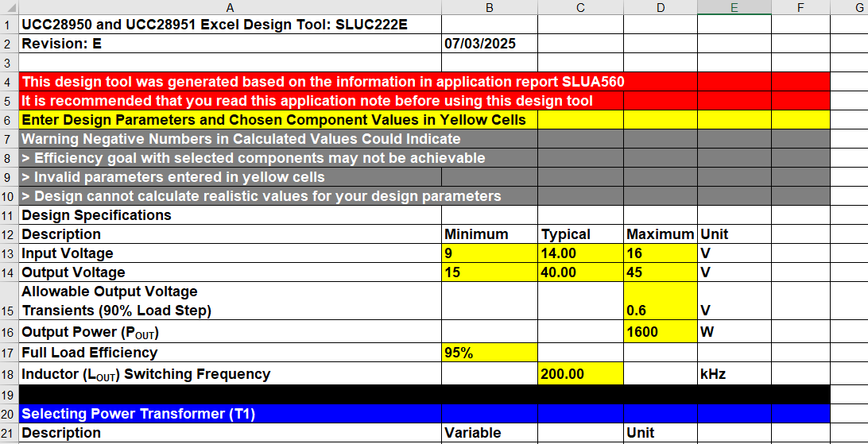Click the select-all corner of the sheet
This screenshot has height=444, width=868.
tap(9, 7)
